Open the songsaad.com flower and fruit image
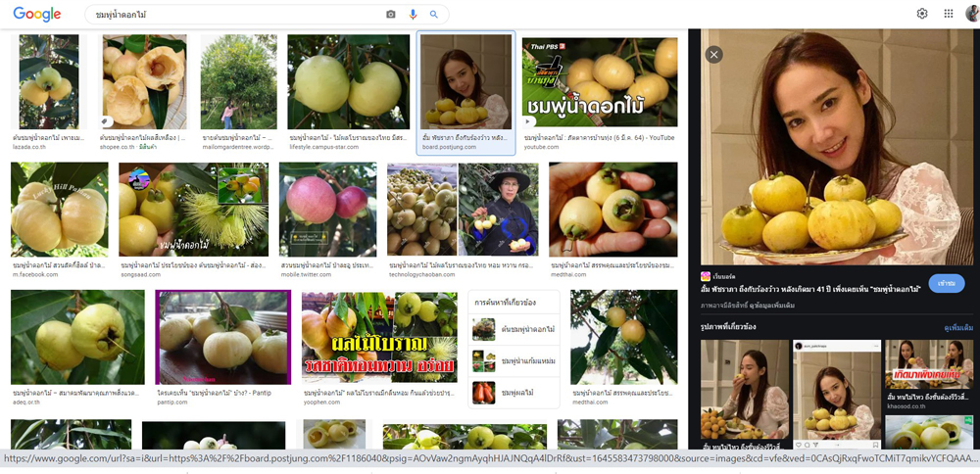Viewport: 980px width, 474px height. pyautogui.click(x=194, y=210)
